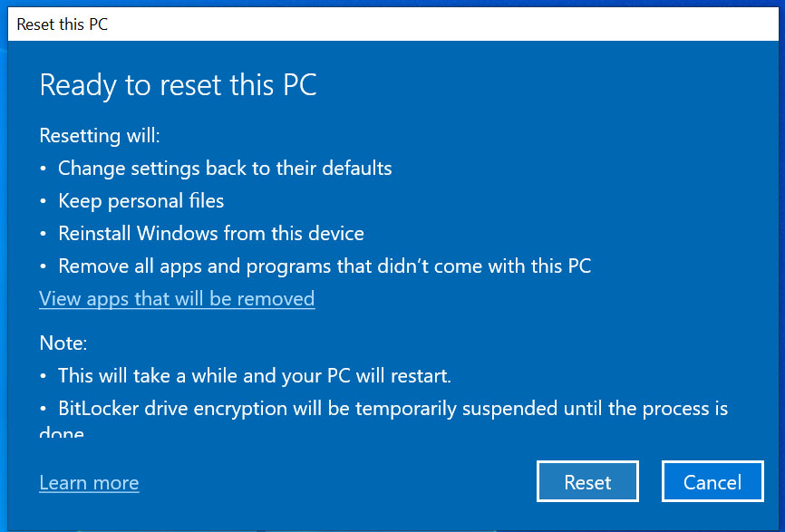The image size is (785, 532).
Task: Click bullet before BitLocker note
Action: coord(43,409)
